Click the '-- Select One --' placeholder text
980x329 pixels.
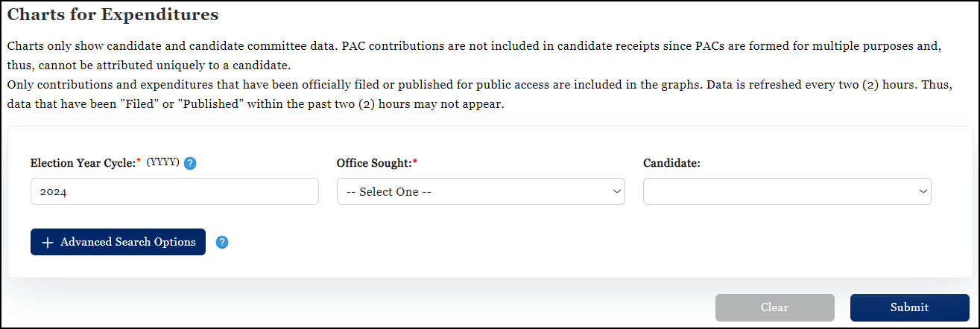389,192
